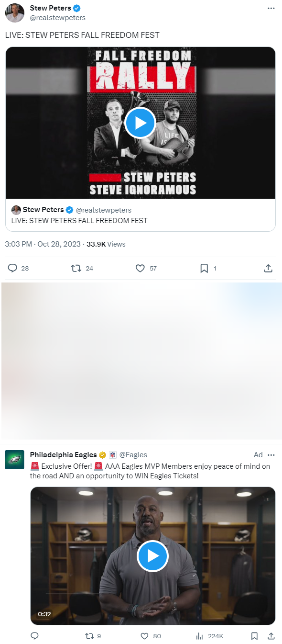Retweet the Philadelphia Eagles ad
282x644 pixels.
pos(89,636)
